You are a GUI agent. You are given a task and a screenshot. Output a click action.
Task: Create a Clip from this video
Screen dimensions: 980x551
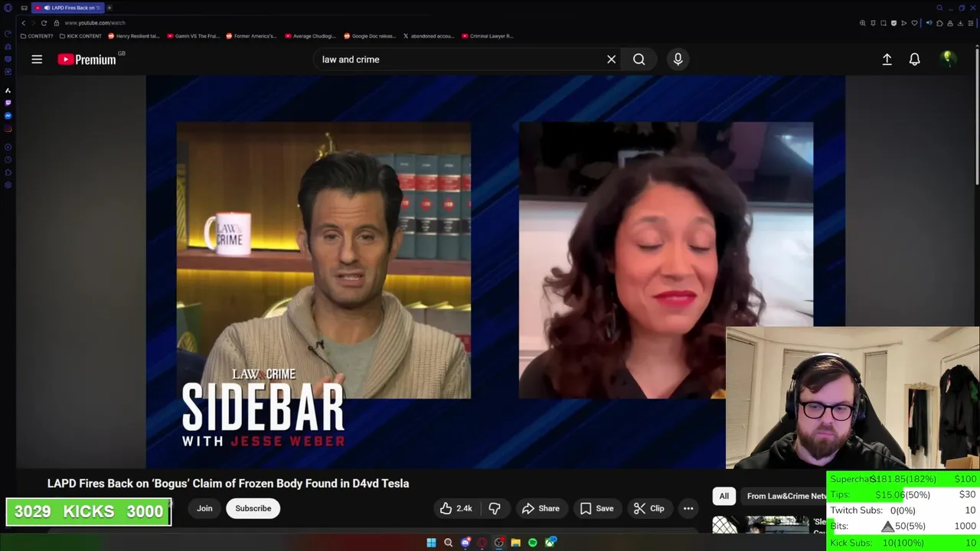pos(649,508)
